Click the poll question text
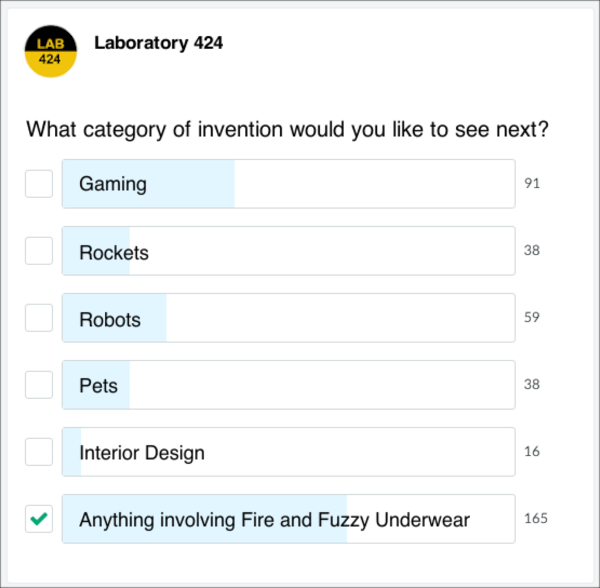The width and height of the screenshot is (600, 588). tap(287, 130)
